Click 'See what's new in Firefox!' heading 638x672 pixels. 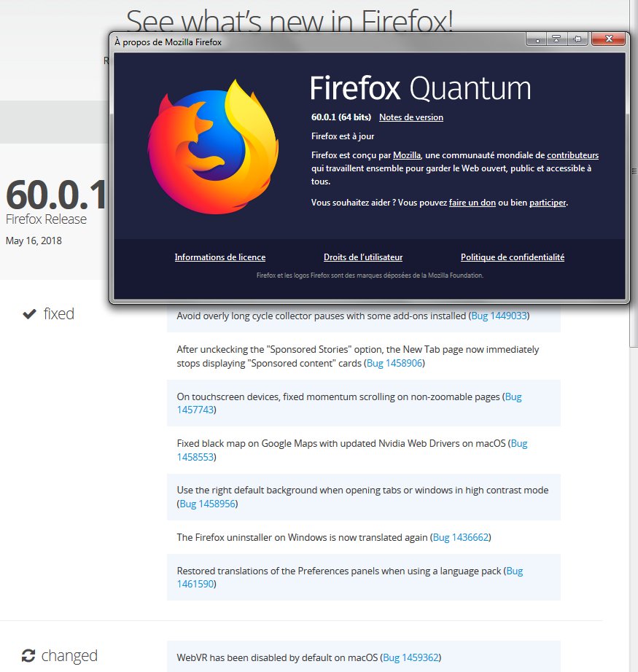289,20
